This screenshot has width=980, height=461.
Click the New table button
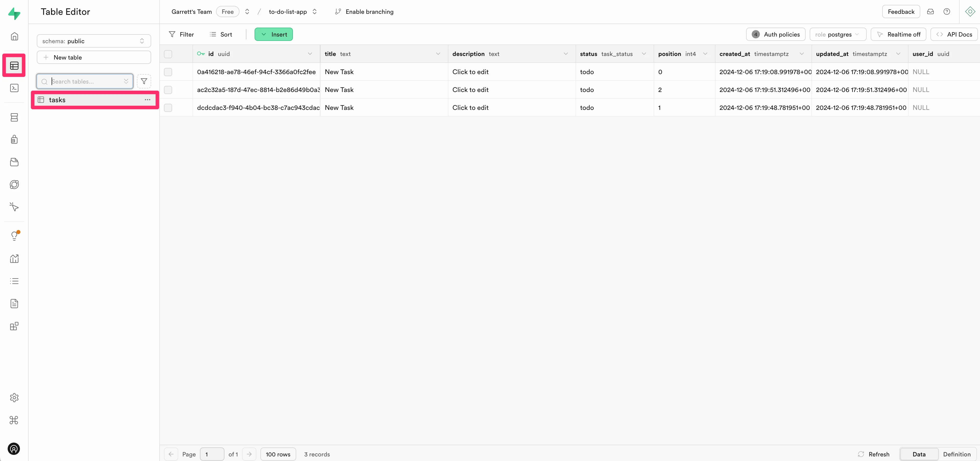[94, 57]
